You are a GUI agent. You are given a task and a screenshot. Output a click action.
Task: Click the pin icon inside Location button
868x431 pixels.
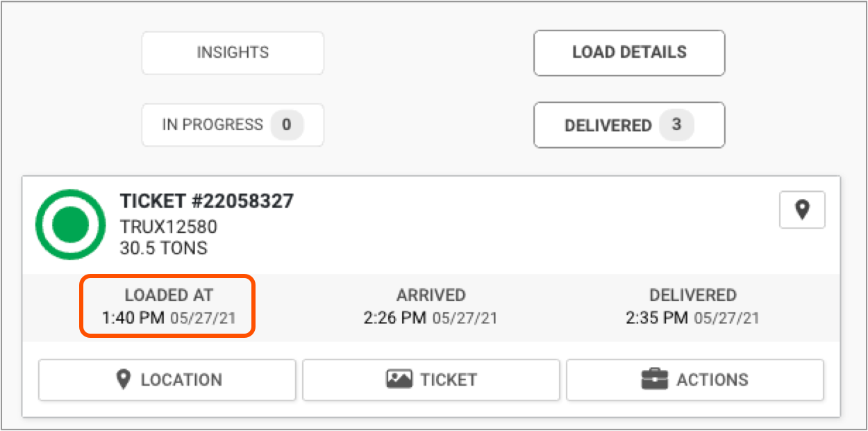click(124, 380)
